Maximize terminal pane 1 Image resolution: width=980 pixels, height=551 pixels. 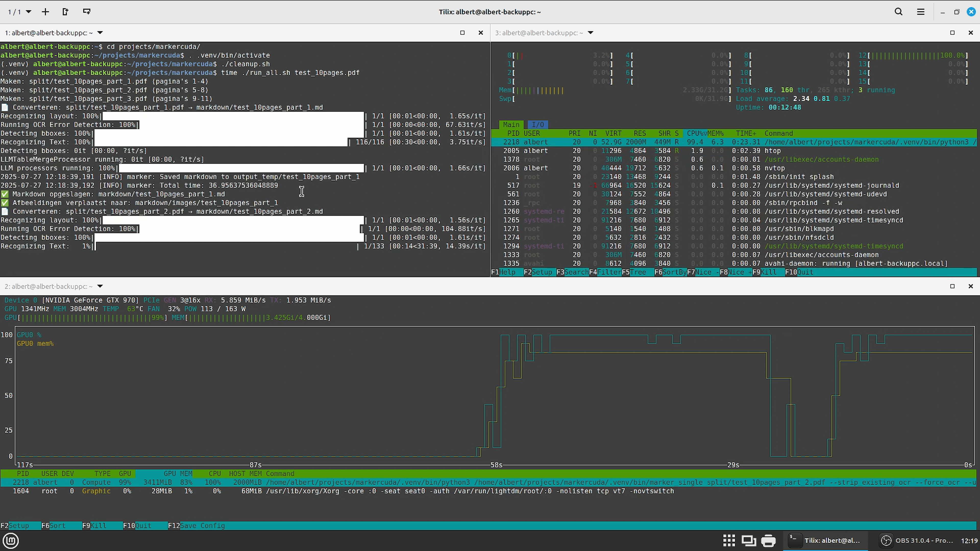coord(462,33)
